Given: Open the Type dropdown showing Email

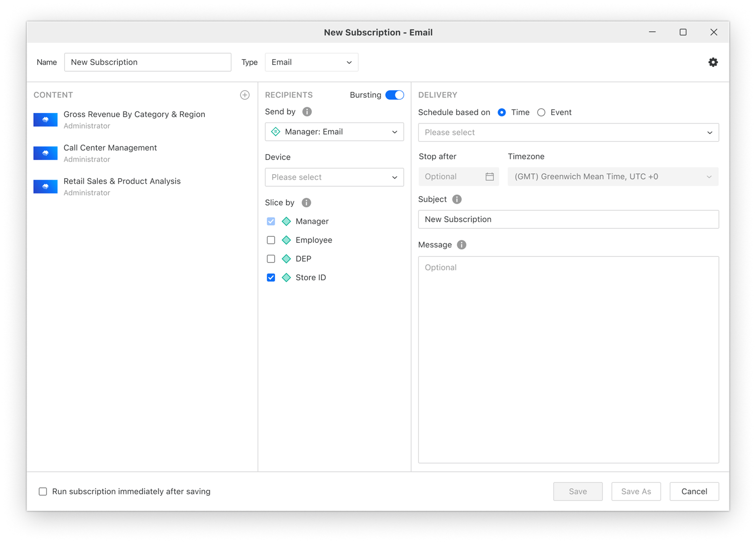Looking at the screenshot, I should (x=311, y=62).
